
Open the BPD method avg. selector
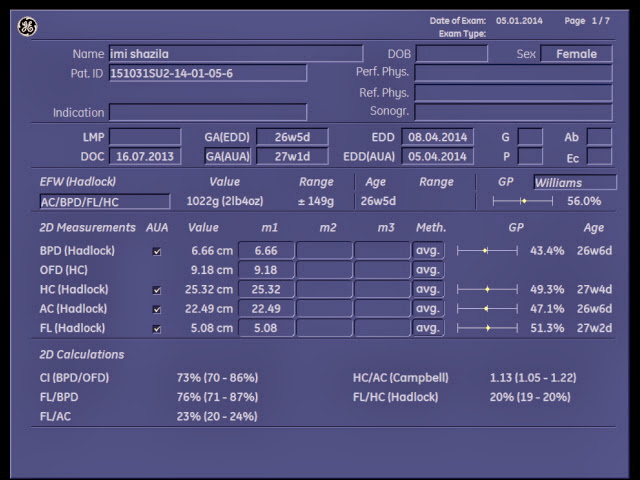(428, 250)
